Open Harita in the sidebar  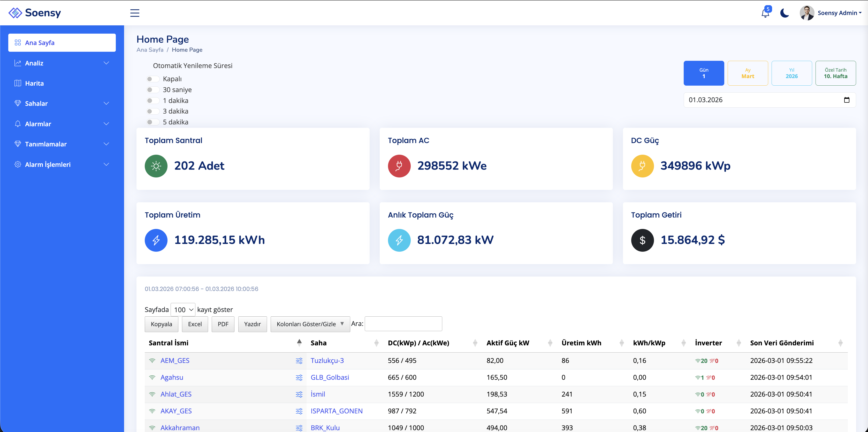34,83
